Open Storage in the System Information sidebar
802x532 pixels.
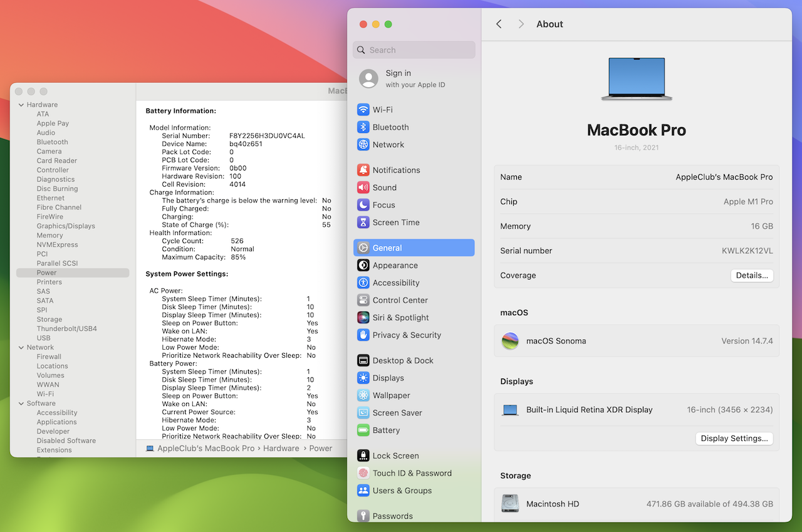coord(49,319)
